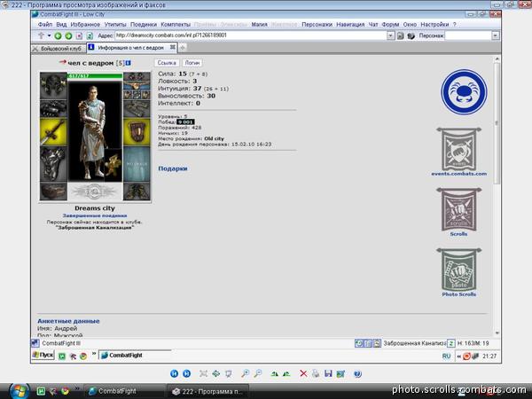The height and width of the screenshot is (399, 532).
Task: Expand the Персонаж dropdown arrow
Action: [x=496, y=35]
